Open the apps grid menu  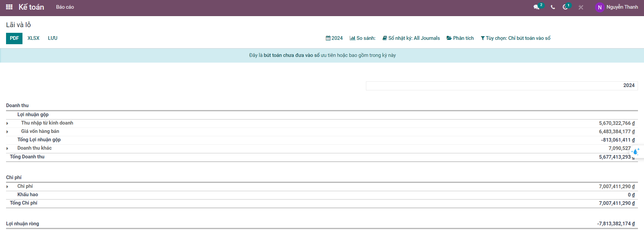(9, 7)
